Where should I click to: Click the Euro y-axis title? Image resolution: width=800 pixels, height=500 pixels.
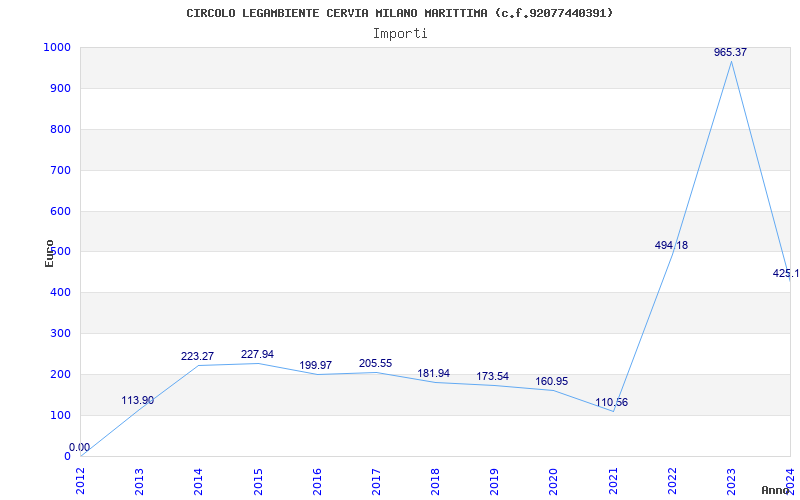click(49, 252)
